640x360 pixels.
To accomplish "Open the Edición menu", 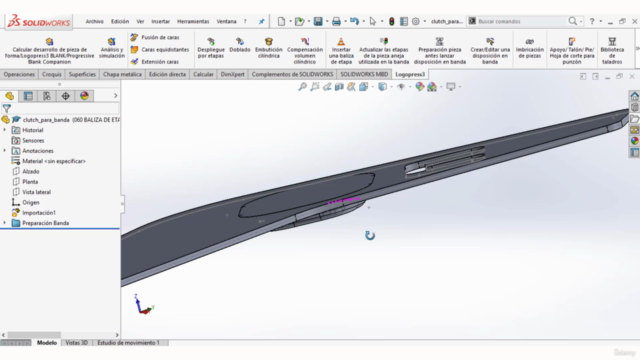I will [120, 21].
